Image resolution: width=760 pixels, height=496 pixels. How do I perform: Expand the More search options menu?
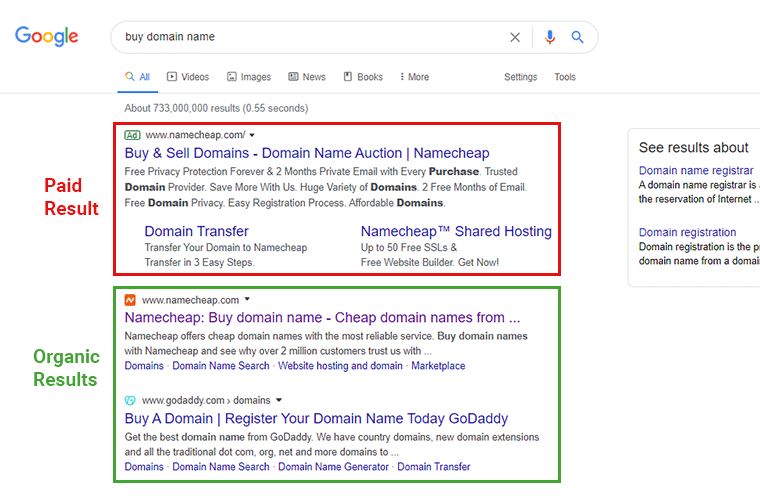coord(414,77)
